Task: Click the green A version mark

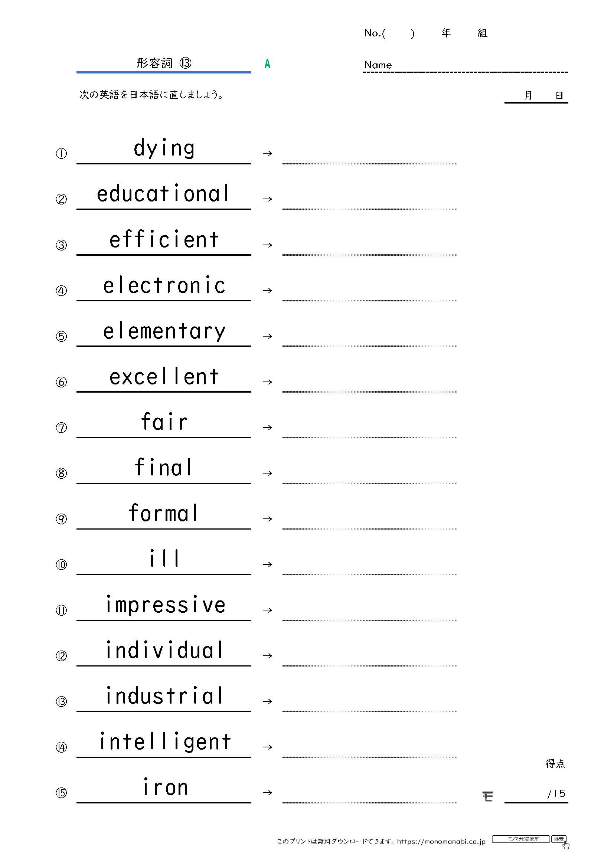Action: pyautogui.click(x=267, y=64)
